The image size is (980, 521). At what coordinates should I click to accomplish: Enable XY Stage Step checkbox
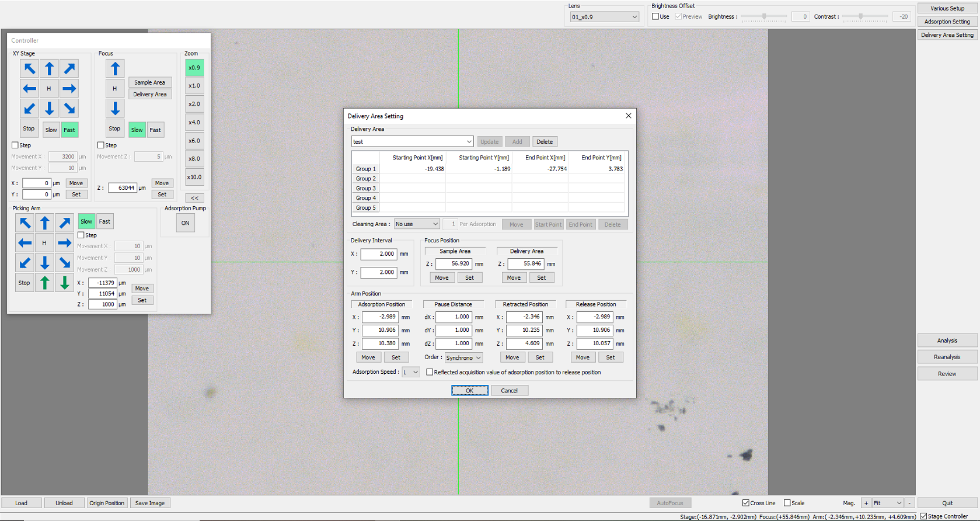point(15,145)
